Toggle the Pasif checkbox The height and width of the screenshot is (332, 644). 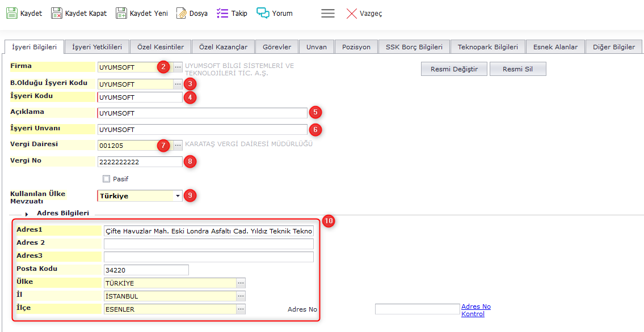click(106, 179)
